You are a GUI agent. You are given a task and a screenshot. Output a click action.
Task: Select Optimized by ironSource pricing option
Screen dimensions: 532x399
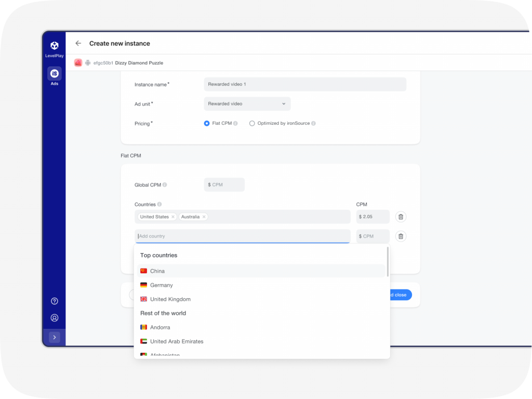pos(252,124)
